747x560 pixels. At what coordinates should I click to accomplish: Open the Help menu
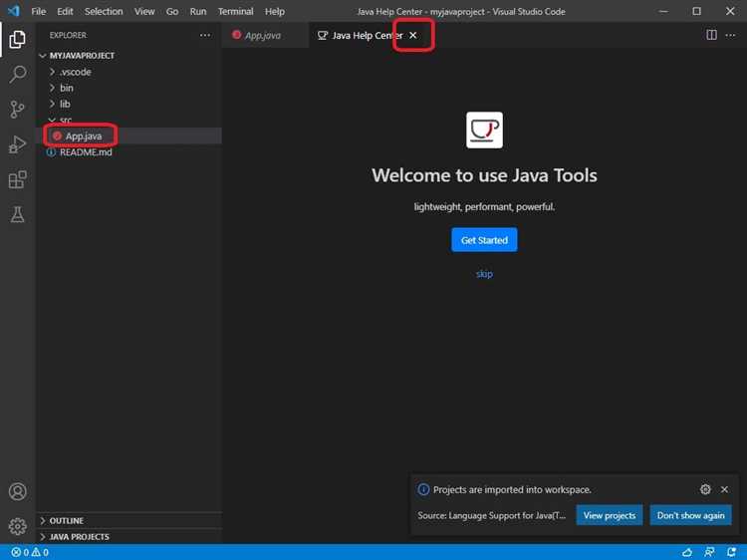click(x=275, y=11)
